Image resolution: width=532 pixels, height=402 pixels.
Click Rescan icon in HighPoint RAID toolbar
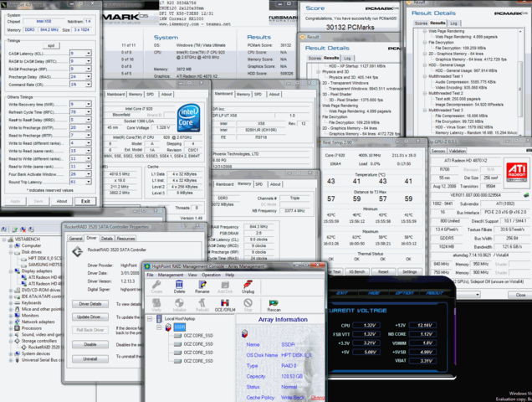point(274,303)
